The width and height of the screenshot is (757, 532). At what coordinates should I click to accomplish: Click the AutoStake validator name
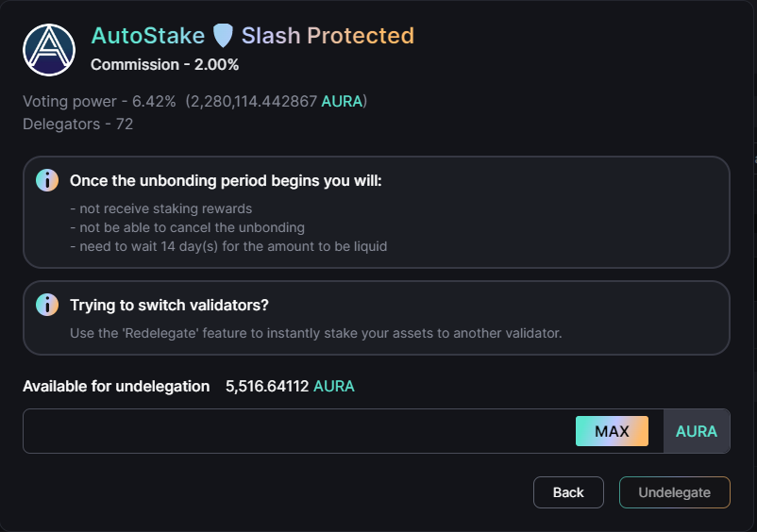coord(148,36)
